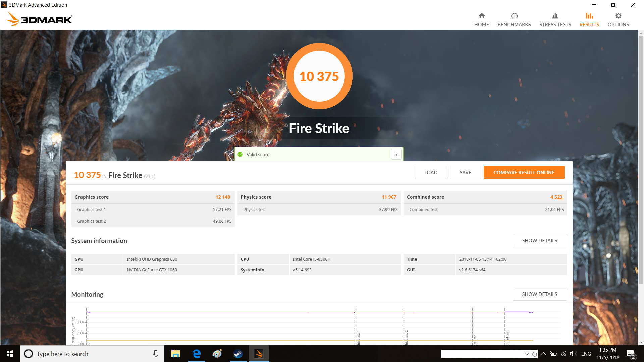
Task: Click the question mark beside Valid score
Action: (396, 154)
